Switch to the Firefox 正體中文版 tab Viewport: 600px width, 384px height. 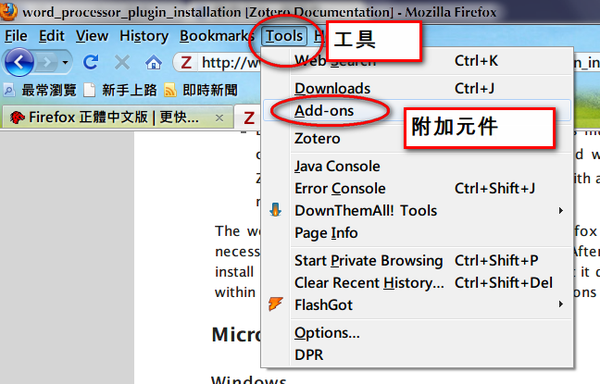(x=117, y=117)
